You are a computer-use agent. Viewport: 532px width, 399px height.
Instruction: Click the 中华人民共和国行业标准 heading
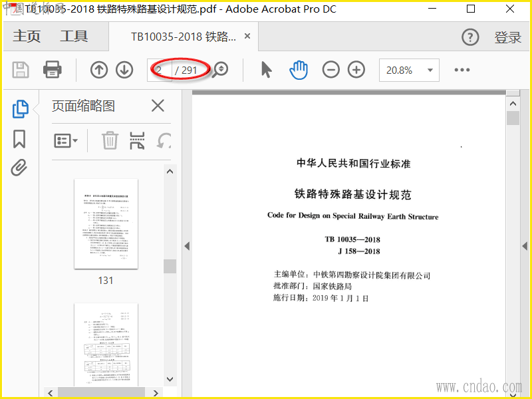[x=354, y=164]
